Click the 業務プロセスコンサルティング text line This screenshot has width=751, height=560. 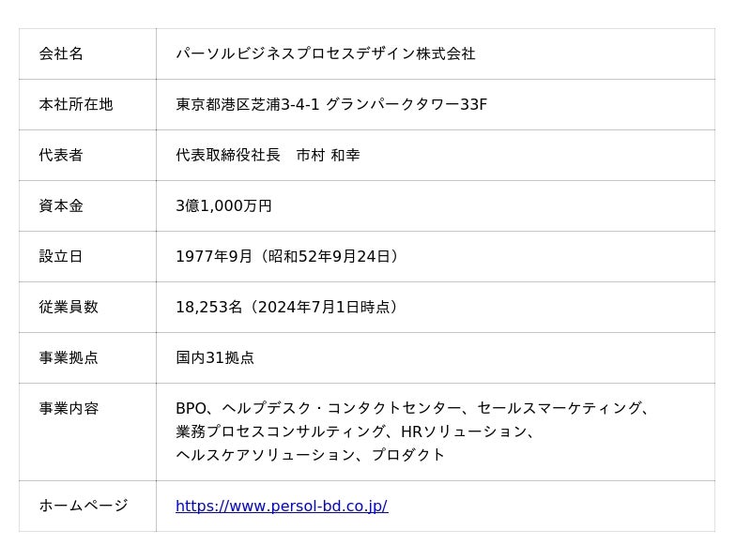click(355, 431)
